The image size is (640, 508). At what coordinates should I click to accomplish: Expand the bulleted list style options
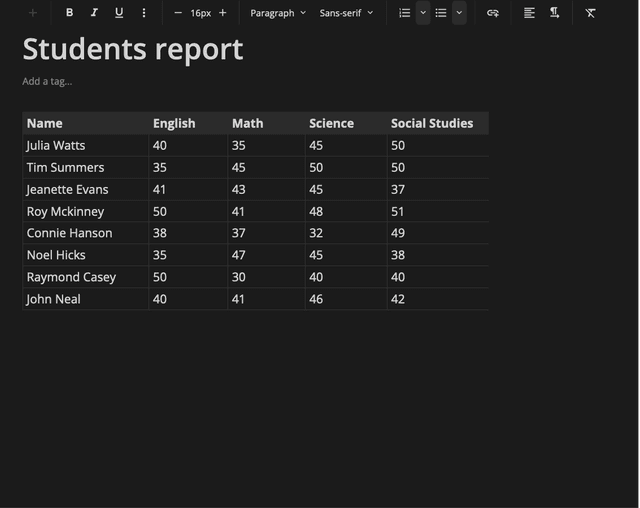(x=459, y=13)
